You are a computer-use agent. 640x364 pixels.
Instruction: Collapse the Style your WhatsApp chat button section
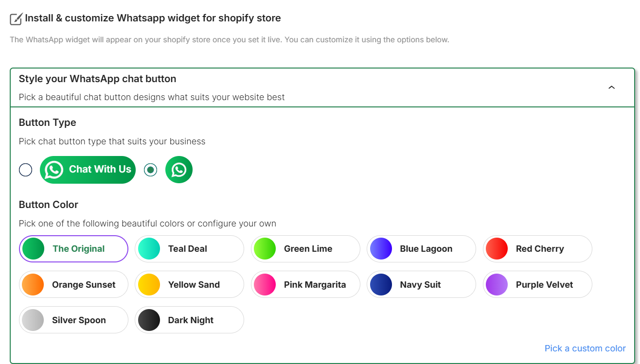tap(612, 87)
